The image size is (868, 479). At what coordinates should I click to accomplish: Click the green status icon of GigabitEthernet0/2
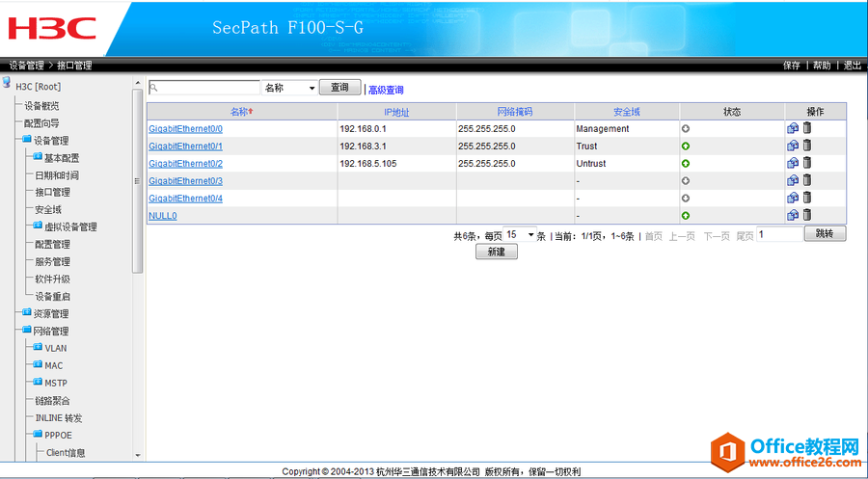(x=686, y=164)
